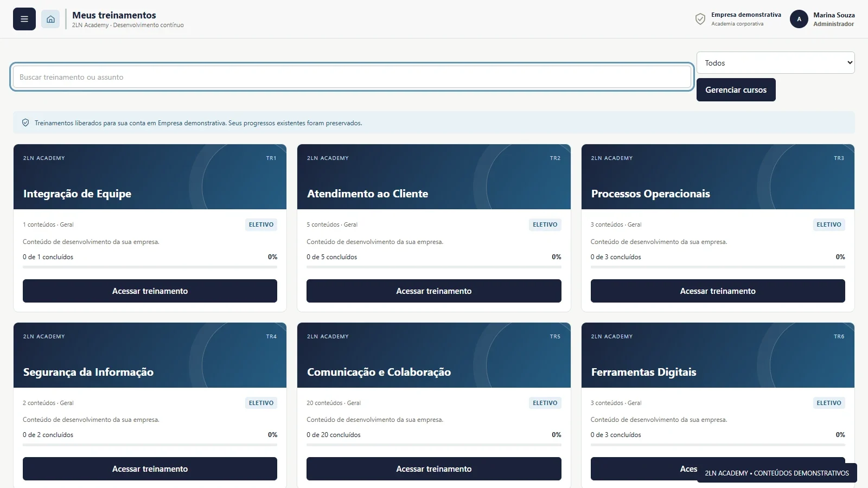Screen dimensions: 868x488
Task: Click the 'Meus treinamentos' page title
Action: click(x=114, y=15)
